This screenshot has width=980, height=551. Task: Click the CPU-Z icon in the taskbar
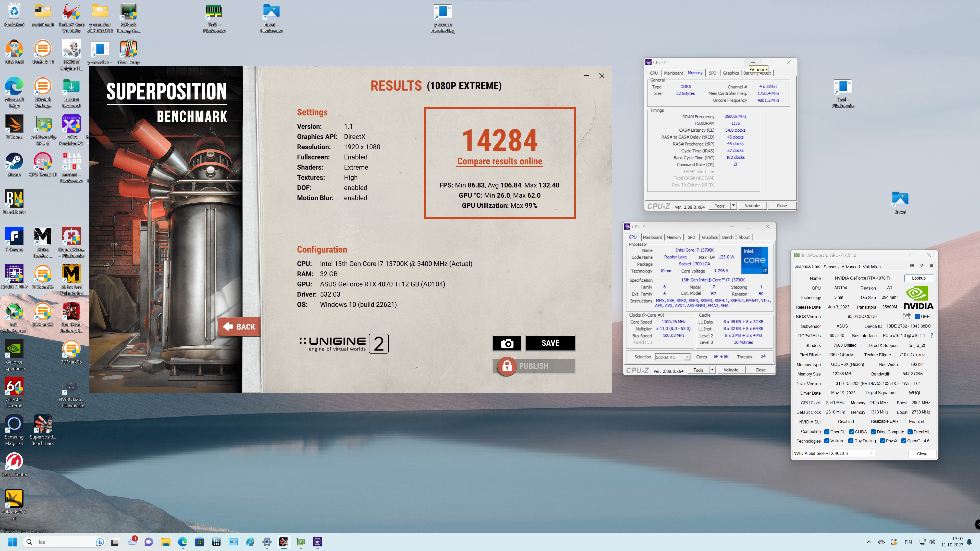[x=317, y=542]
